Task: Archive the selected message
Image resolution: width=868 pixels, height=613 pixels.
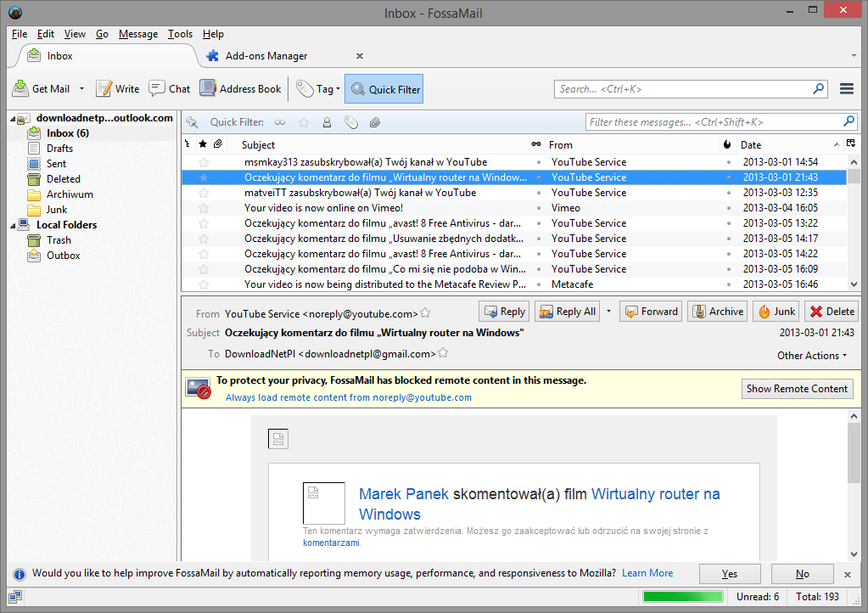Action: coord(718,312)
